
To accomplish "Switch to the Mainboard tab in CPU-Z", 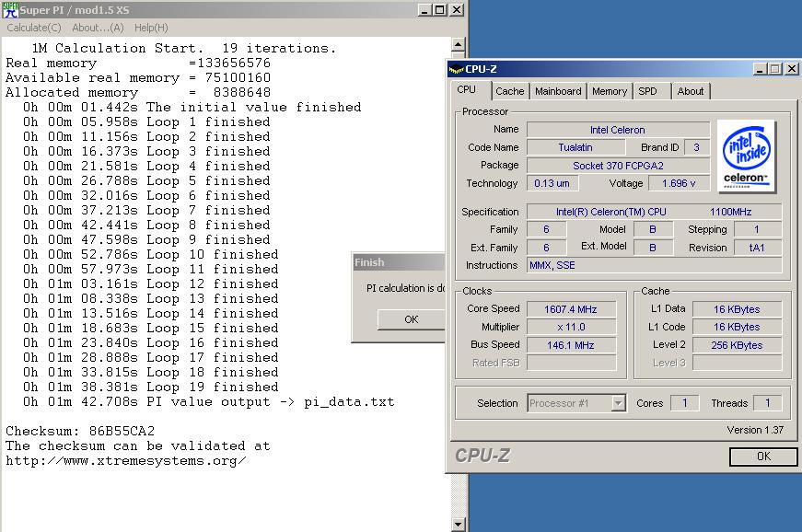I will point(558,91).
